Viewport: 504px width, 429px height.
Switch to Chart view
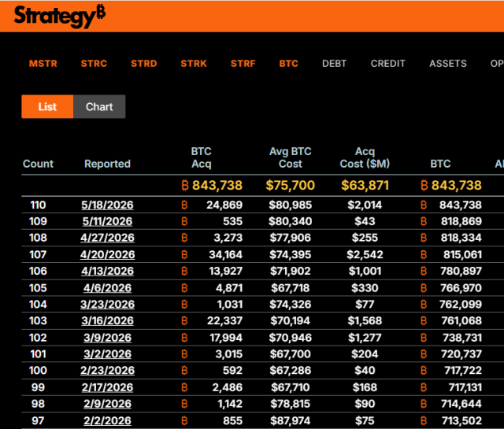click(99, 107)
